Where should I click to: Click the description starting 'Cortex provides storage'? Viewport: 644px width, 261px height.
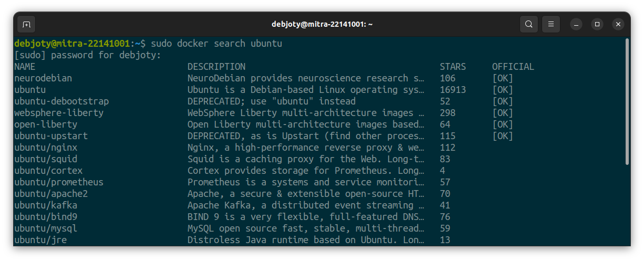tap(306, 171)
